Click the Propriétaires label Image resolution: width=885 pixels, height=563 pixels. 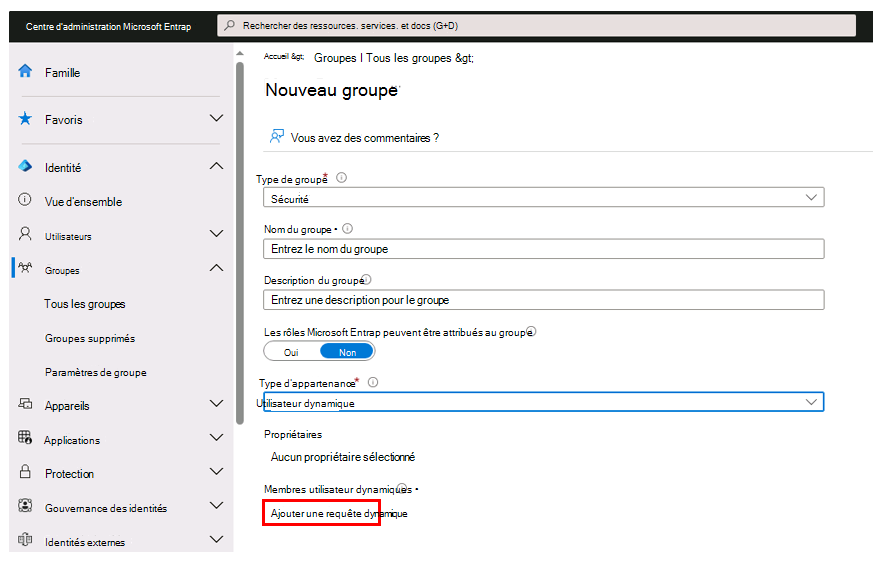(x=293, y=434)
